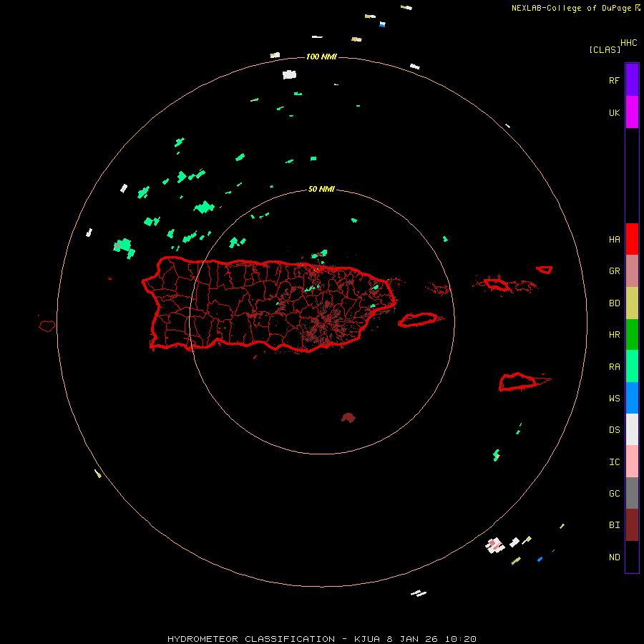Click the RF purple legend swatch

click(632, 80)
